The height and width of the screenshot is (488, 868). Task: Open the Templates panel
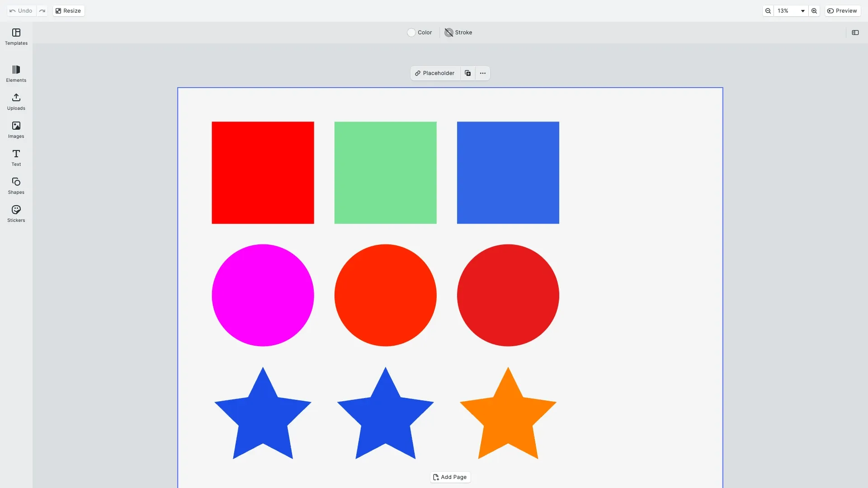coord(16,37)
